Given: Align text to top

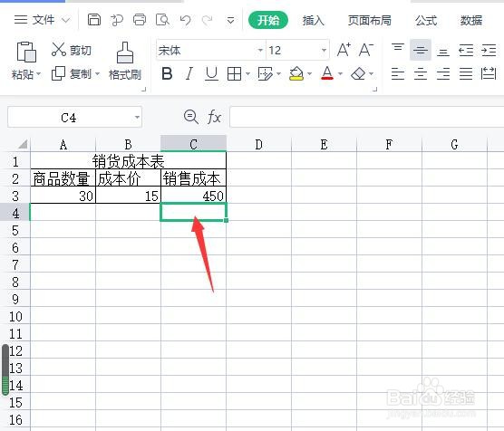Looking at the screenshot, I should [398, 48].
